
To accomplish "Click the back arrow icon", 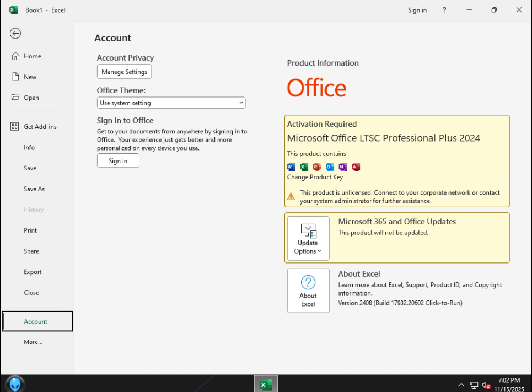I will (x=15, y=34).
